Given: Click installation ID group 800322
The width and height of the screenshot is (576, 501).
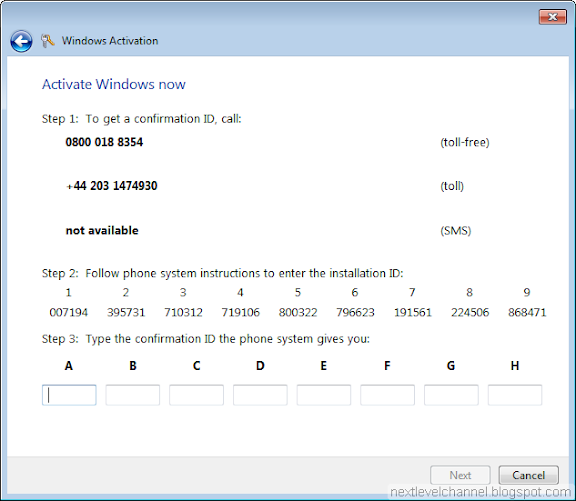Looking at the screenshot, I should click(298, 313).
